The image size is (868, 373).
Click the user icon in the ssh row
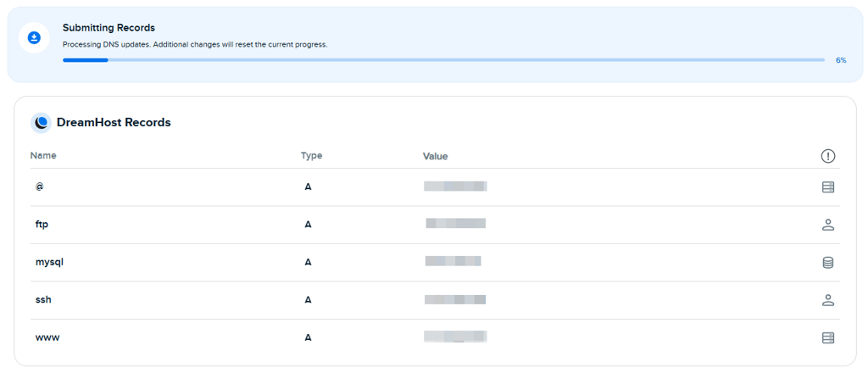(828, 300)
